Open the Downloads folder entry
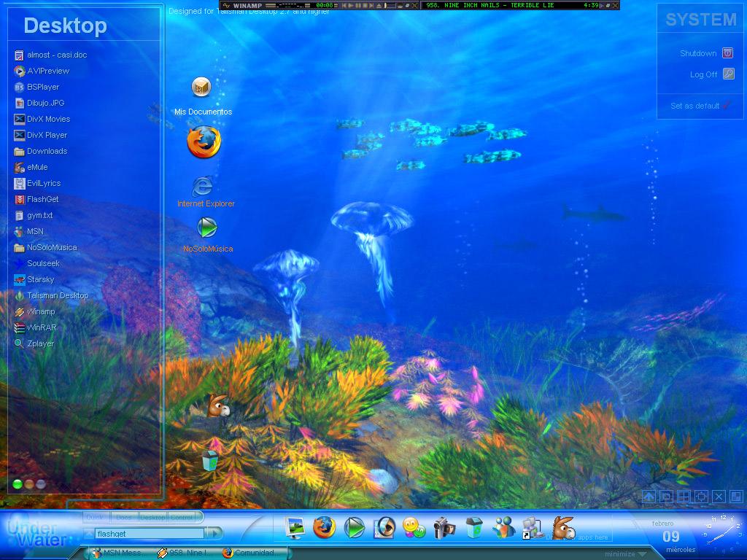The height and width of the screenshot is (560, 747). point(41,152)
